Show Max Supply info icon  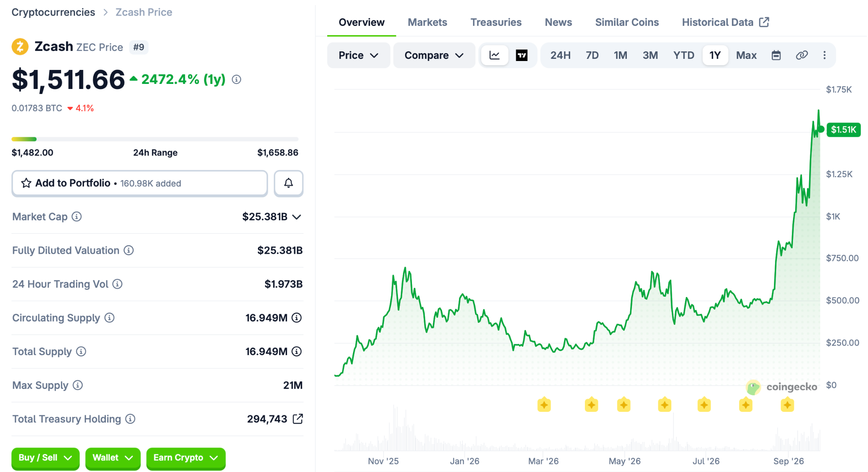(78, 385)
